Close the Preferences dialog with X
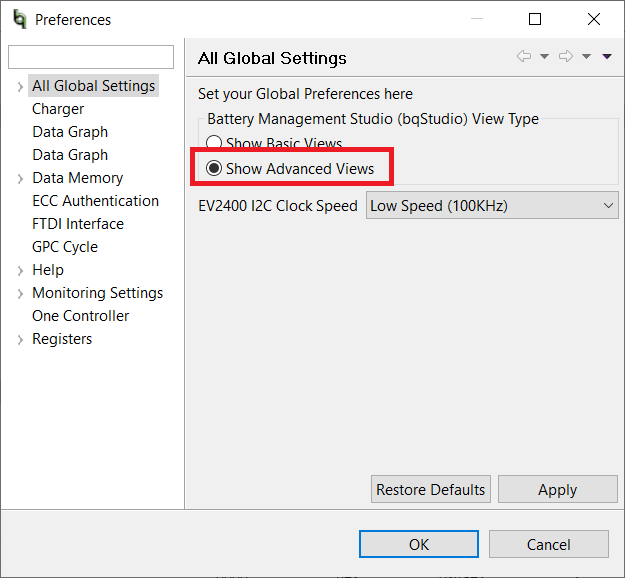The width and height of the screenshot is (625, 578). (x=594, y=19)
